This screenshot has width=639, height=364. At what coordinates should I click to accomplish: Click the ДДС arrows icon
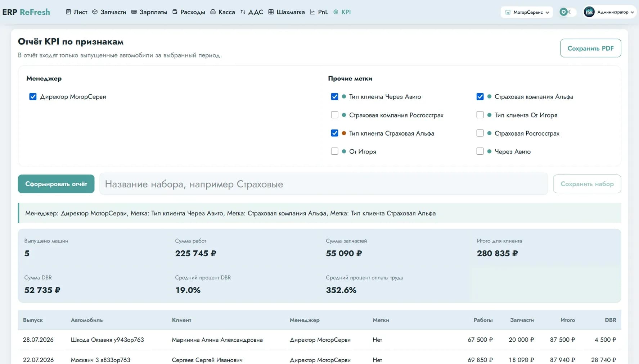(243, 12)
